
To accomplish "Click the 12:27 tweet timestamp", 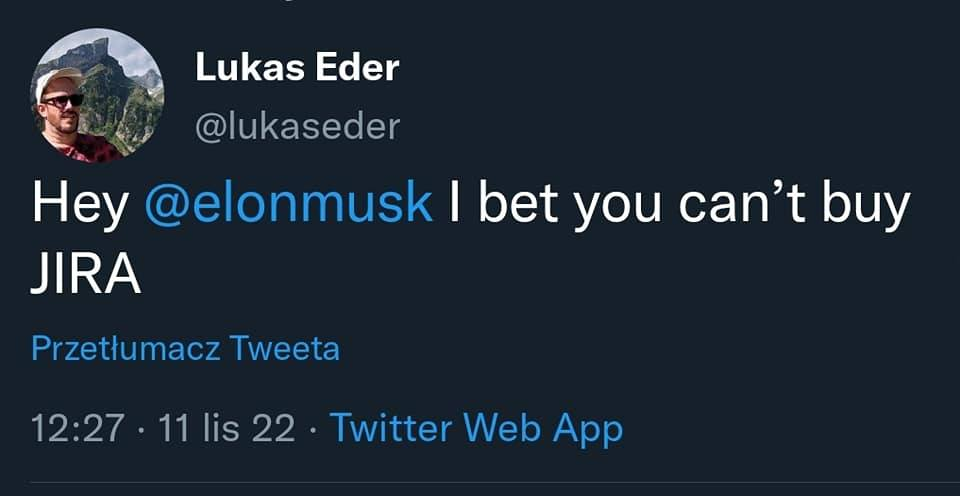I will pyautogui.click(x=78, y=428).
